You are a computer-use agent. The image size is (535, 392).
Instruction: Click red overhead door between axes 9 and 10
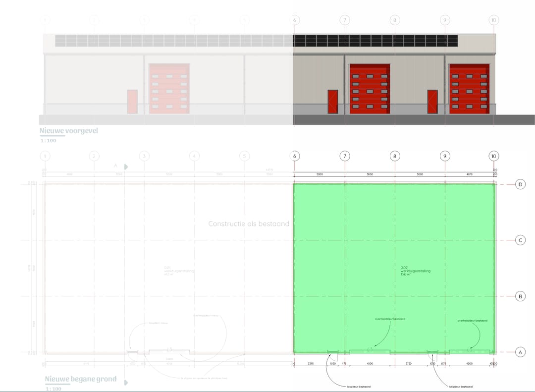[x=469, y=89]
